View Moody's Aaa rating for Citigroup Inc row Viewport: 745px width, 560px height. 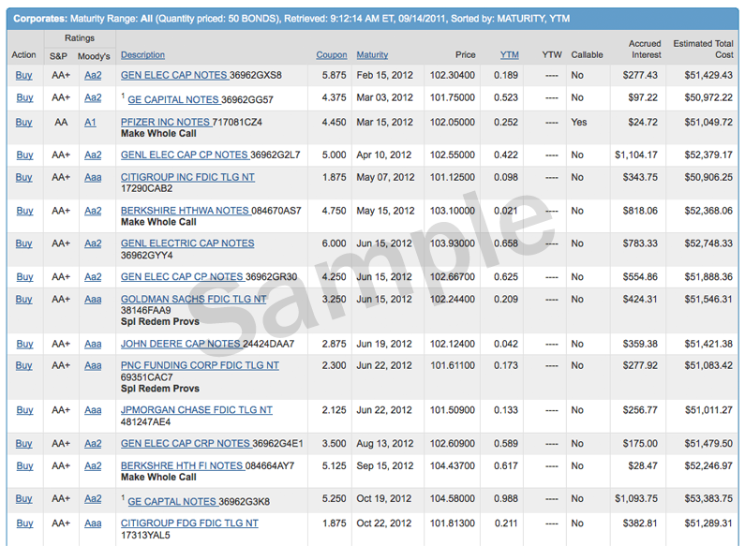(x=93, y=177)
